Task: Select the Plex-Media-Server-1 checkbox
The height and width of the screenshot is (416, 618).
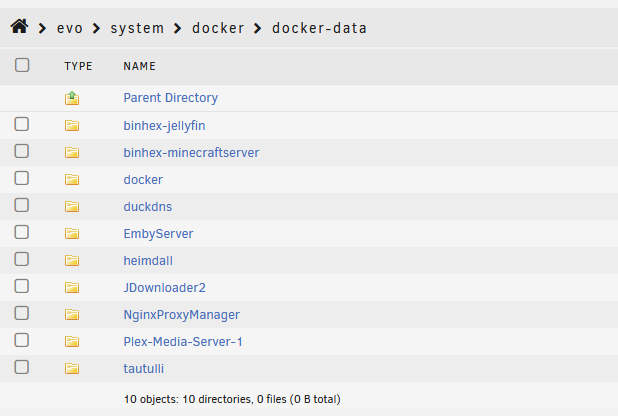Action: tap(22, 340)
